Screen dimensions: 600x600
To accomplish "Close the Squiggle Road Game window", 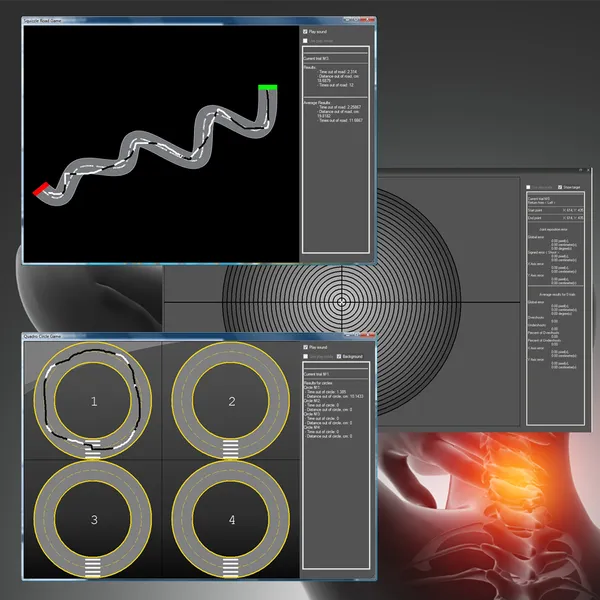I will pos(367,20).
